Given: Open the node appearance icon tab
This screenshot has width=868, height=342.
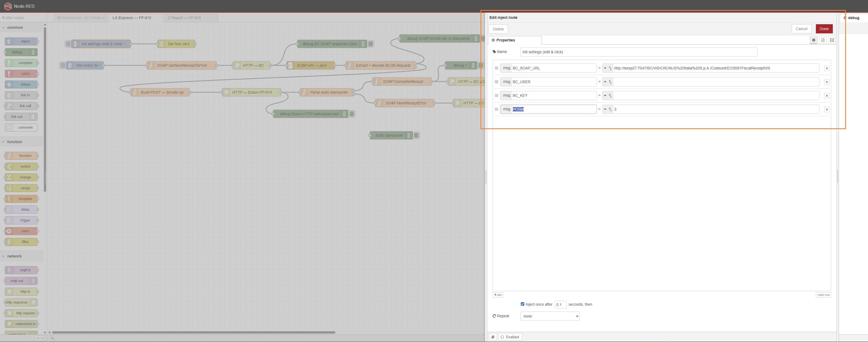Looking at the screenshot, I should [x=832, y=40].
